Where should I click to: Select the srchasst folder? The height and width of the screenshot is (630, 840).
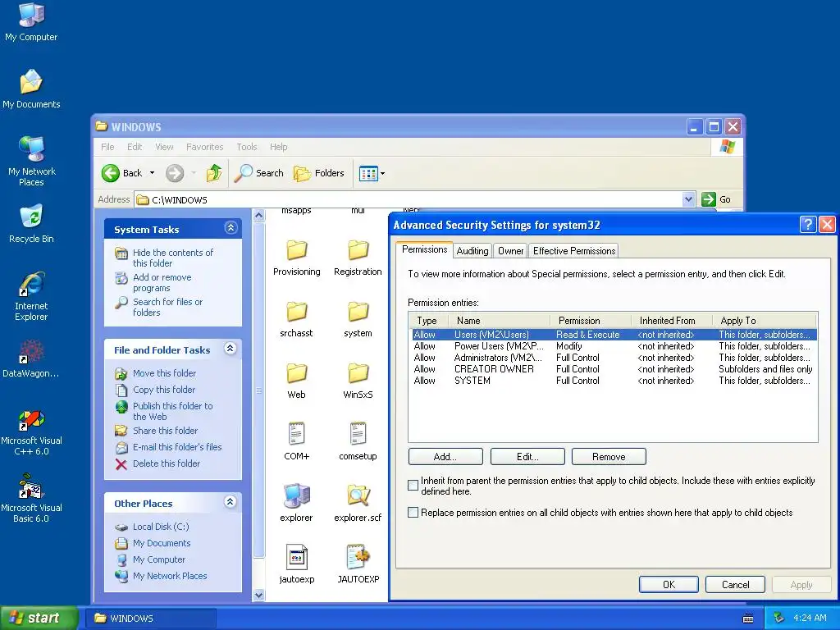click(296, 320)
